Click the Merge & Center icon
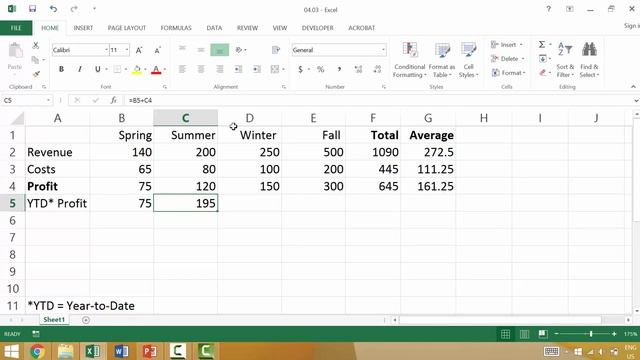The width and height of the screenshot is (640, 360). [275, 69]
